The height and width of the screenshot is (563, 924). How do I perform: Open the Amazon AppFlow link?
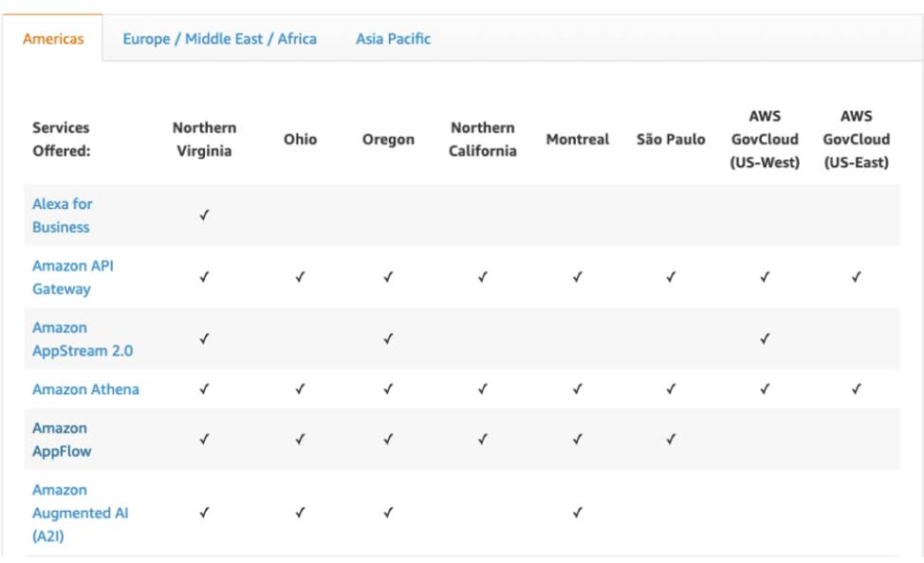pyautogui.click(x=62, y=440)
